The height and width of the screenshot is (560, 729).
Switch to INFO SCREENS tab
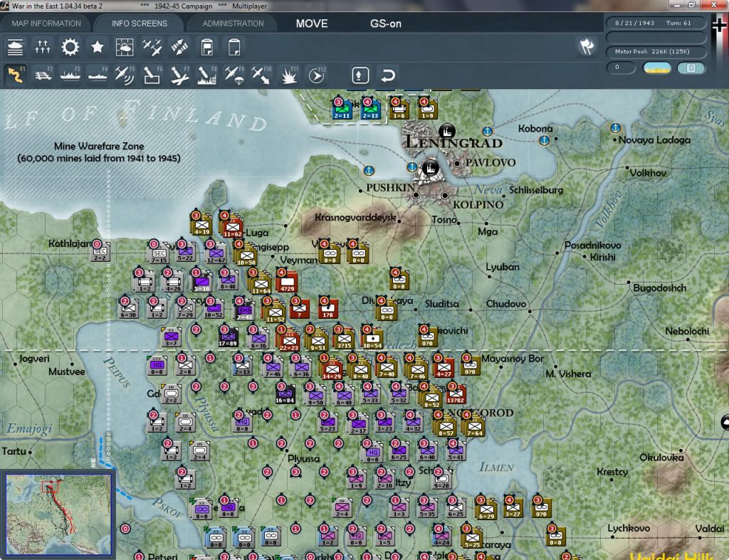click(139, 23)
